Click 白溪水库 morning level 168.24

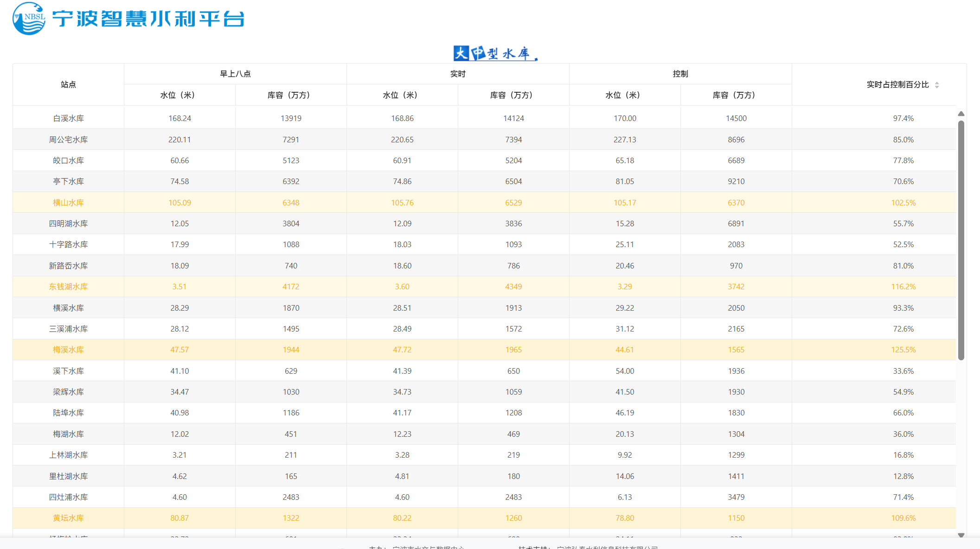pos(179,118)
